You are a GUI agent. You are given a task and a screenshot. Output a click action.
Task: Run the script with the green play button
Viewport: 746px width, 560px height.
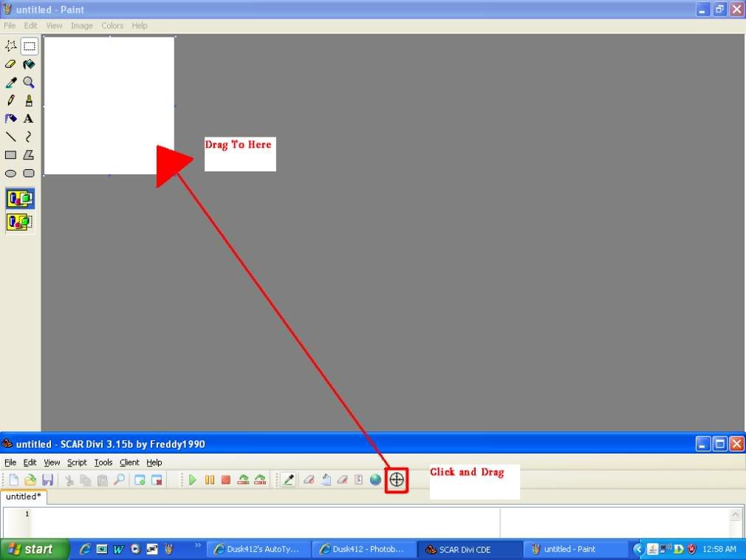point(193,480)
